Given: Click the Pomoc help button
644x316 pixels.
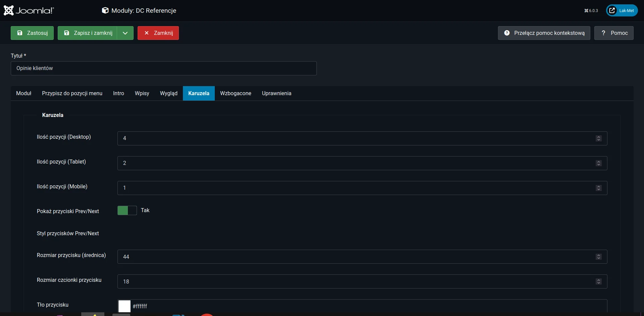Looking at the screenshot, I should (x=614, y=33).
